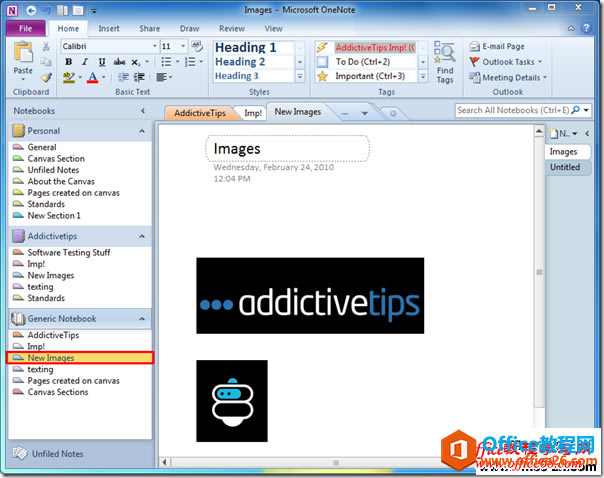This screenshot has width=604, height=478.
Task: Switch to the Share ribbon tab
Action: coord(149,29)
